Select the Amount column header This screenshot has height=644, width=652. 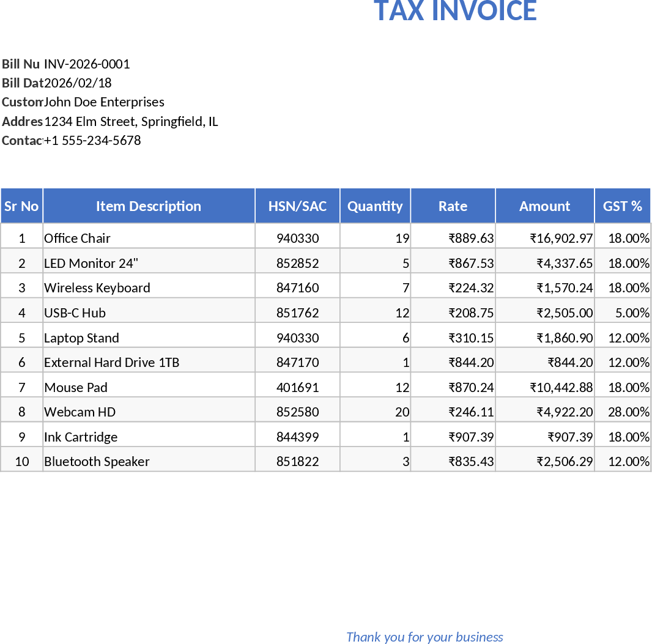[x=544, y=206]
